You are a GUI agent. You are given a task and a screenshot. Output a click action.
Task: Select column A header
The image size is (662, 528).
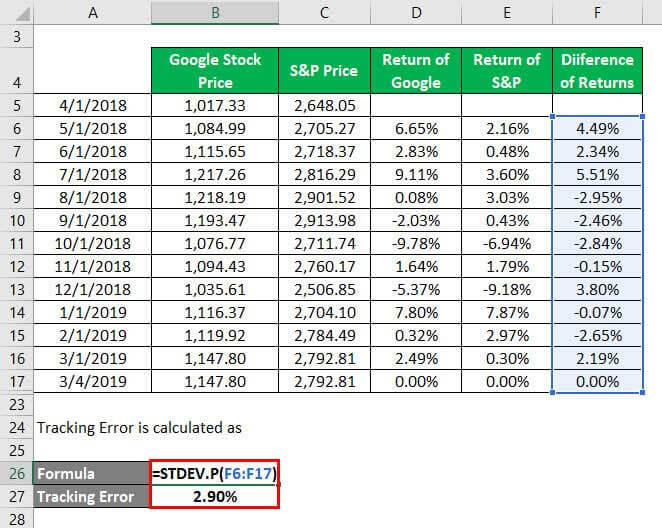click(92, 12)
